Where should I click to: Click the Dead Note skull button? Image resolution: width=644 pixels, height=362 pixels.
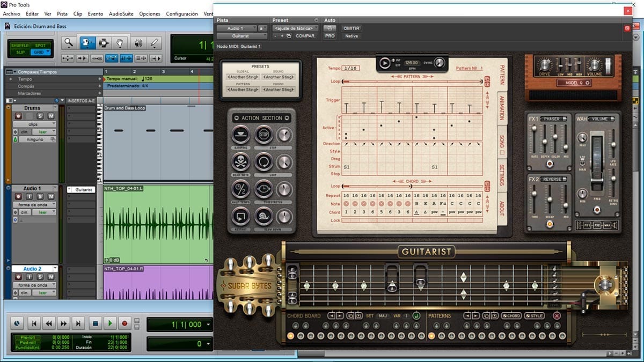pos(240,162)
